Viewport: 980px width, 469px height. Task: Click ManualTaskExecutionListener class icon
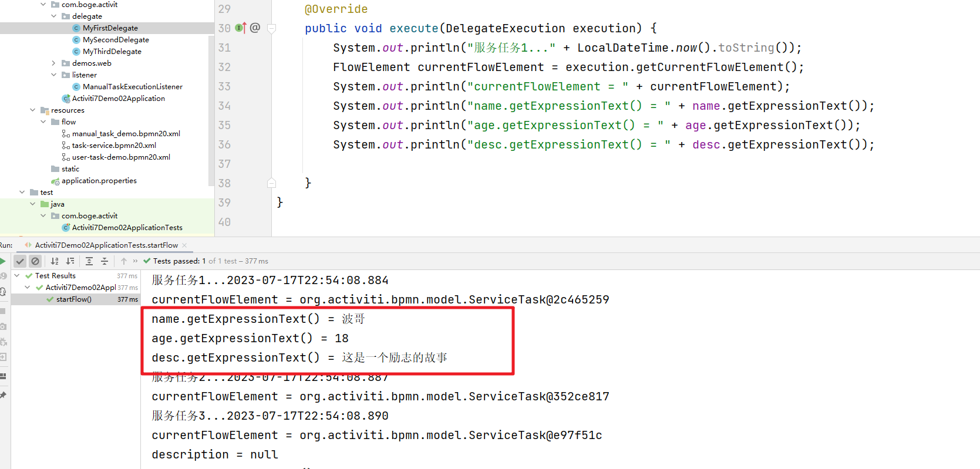click(x=76, y=87)
